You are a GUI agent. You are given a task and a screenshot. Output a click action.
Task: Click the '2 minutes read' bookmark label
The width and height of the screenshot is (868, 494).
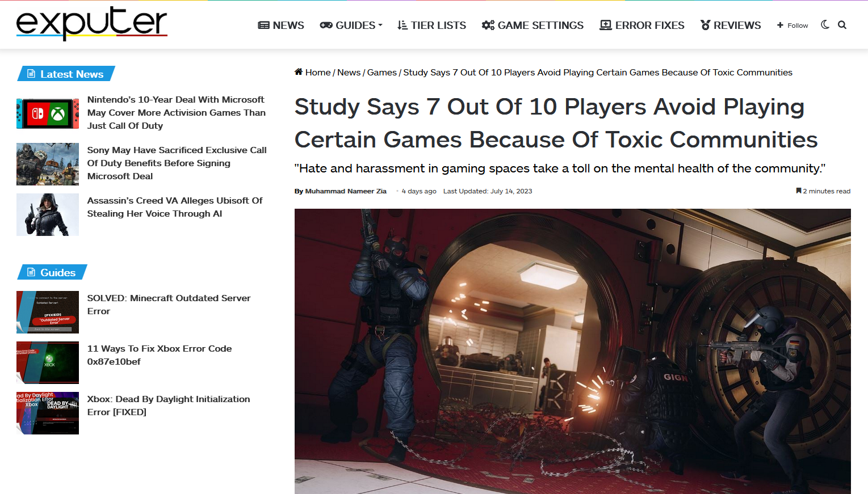click(x=823, y=191)
